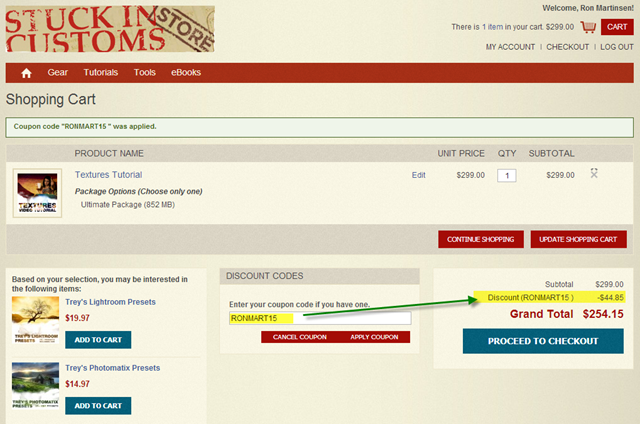Open the Tutorials menu
This screenshot has height=424, width=640.
coord(101,73)
